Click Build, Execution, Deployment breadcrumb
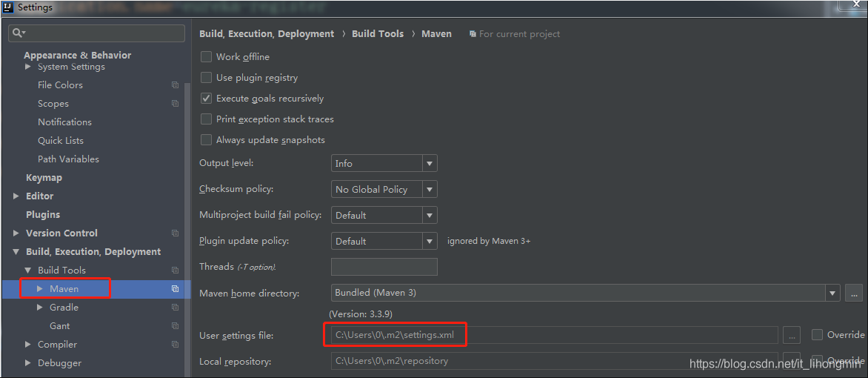This screenshot has width=868, height=378. click(x=267, y=34)
